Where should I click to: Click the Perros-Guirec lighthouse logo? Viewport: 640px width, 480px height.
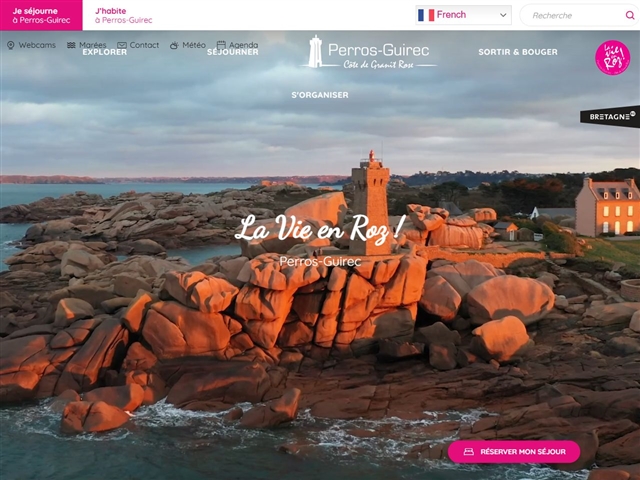pos(369,52)
